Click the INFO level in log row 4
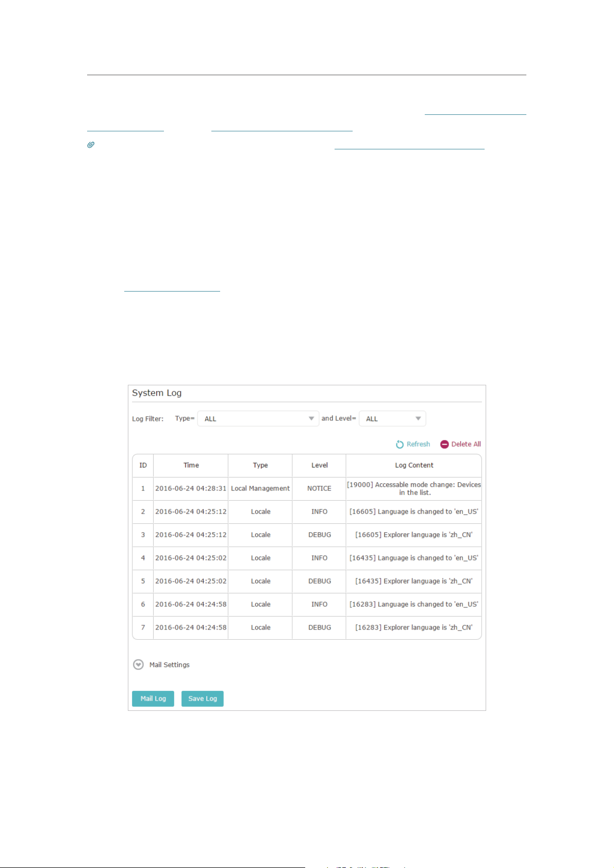614x868 pixels. click(x=320, y=558)
